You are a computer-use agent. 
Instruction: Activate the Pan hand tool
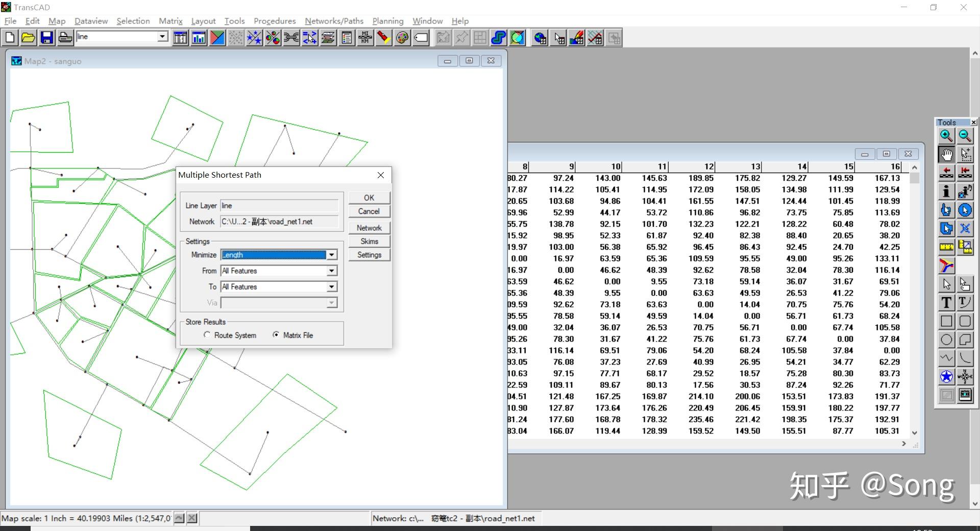[x=946, y=154]
